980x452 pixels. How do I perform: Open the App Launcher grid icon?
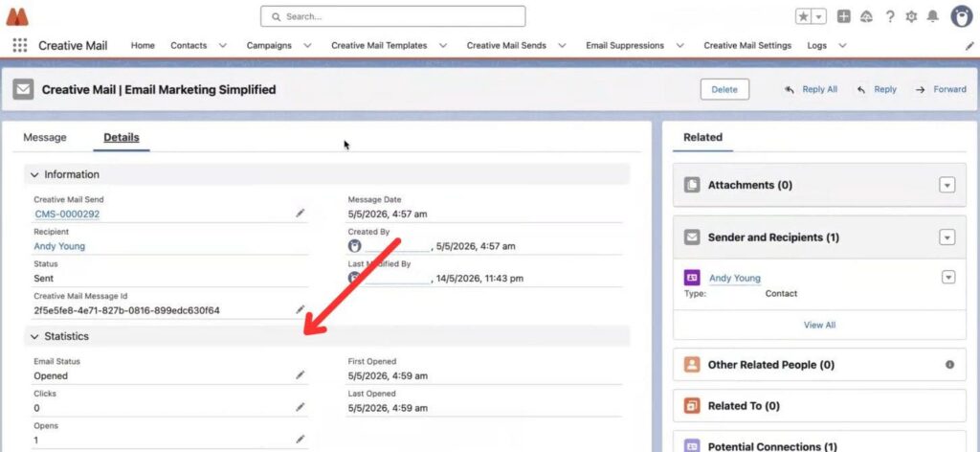pyautogui.click(x=20, y=45)
